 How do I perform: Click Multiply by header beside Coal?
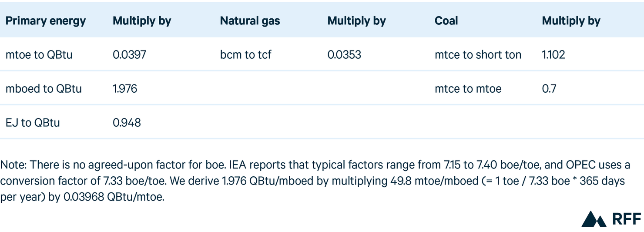(x=571, y=21)
